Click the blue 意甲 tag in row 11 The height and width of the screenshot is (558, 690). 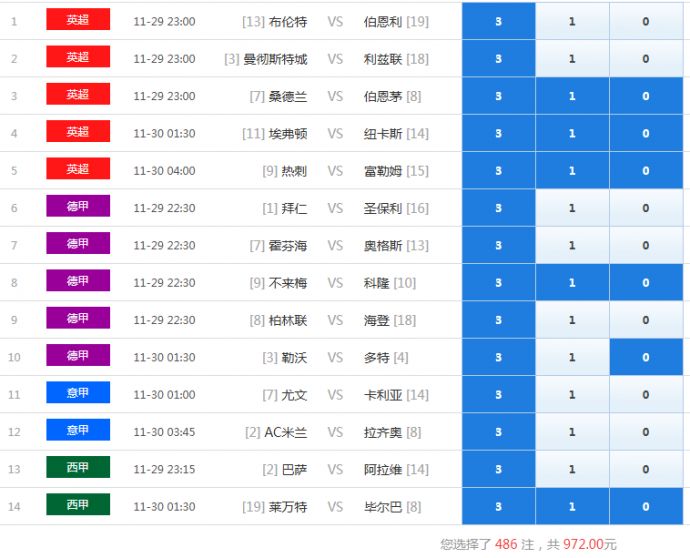coord(78,393)
